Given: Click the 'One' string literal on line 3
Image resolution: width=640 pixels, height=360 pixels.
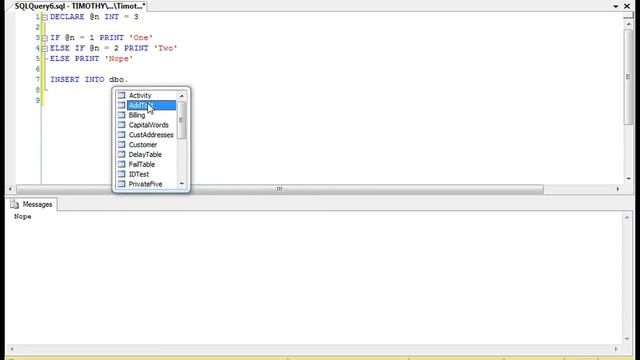Looking at the screenshot, I should click(x=141, y=38).
